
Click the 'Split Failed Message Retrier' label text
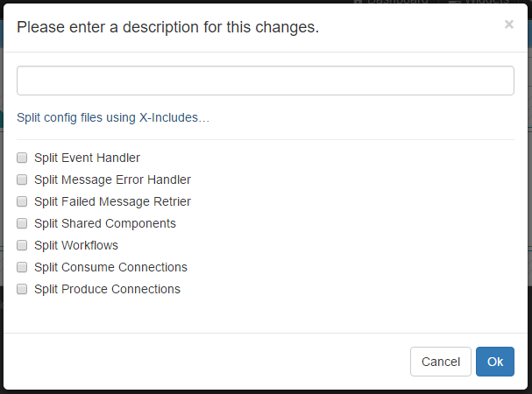click(x=113, y=201)
